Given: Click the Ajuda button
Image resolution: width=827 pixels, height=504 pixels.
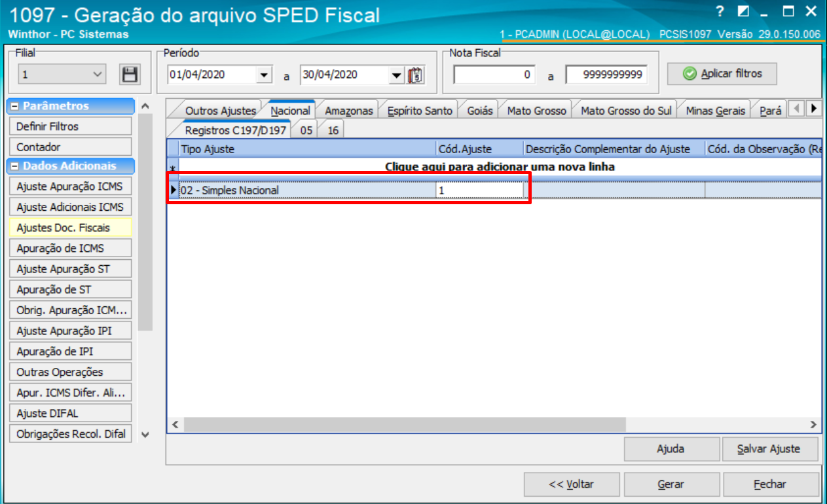Looking at the screenshot, I should tap(671, 449).
